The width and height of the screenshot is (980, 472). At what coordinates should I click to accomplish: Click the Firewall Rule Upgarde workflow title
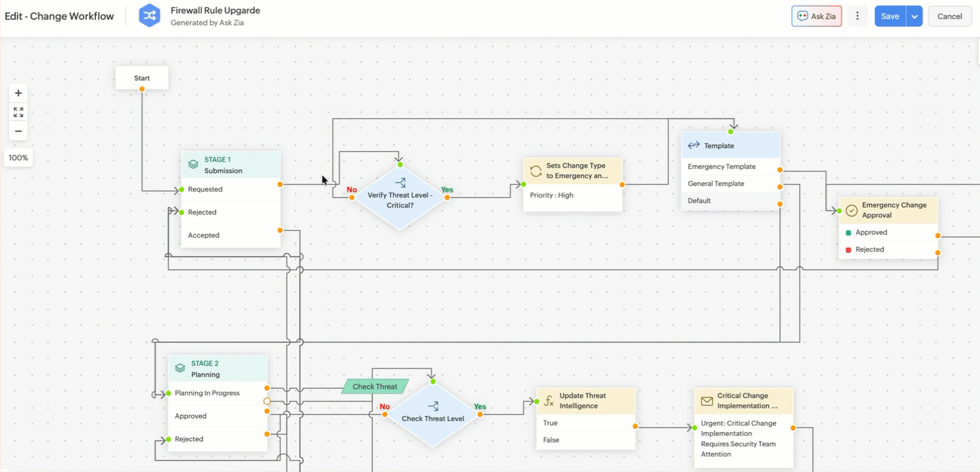coord(215,11)
